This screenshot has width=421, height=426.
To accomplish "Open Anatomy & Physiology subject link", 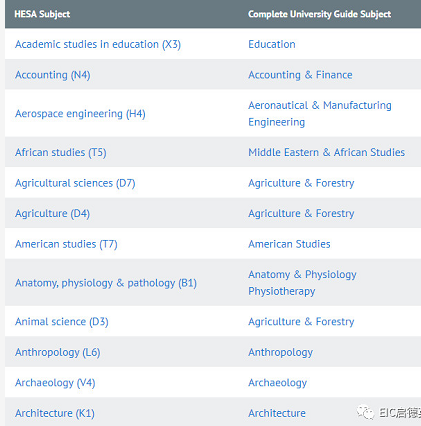I will pos(302,274).
